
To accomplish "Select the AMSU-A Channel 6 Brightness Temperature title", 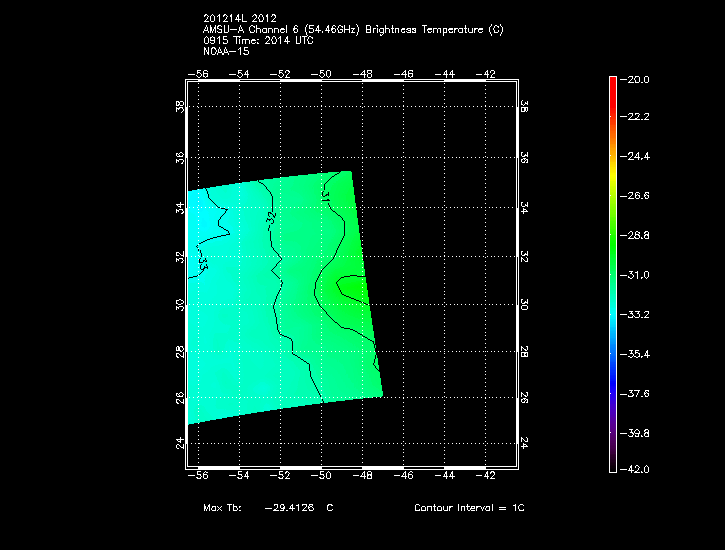I will tap(352, 30).
